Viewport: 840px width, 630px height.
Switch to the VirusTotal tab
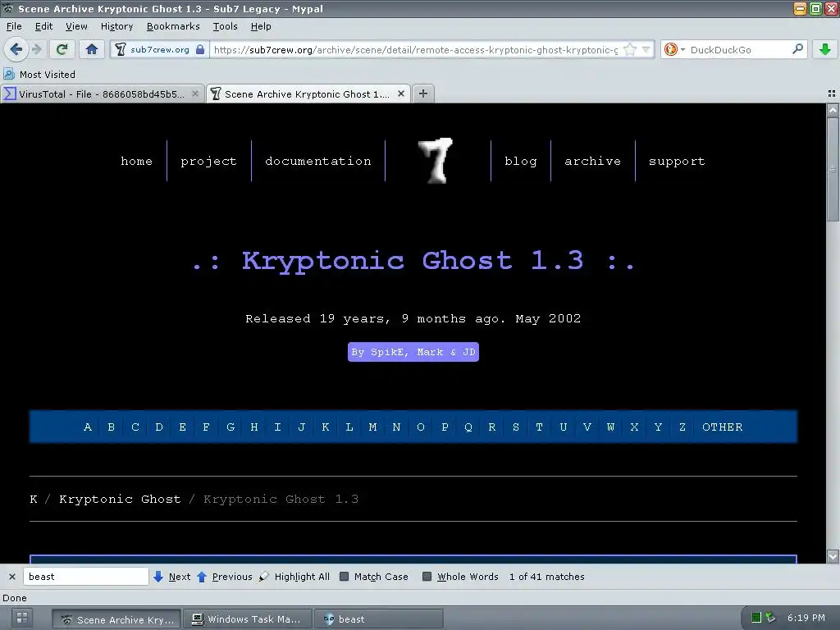(x=102, y=94)
